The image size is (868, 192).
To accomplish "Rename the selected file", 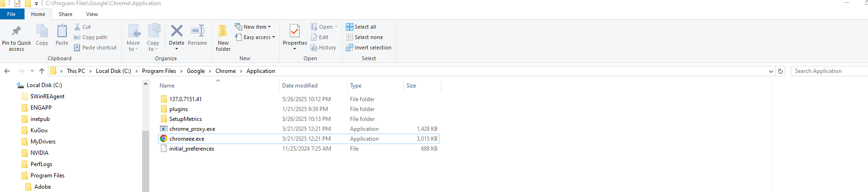I will pos(197,35).
